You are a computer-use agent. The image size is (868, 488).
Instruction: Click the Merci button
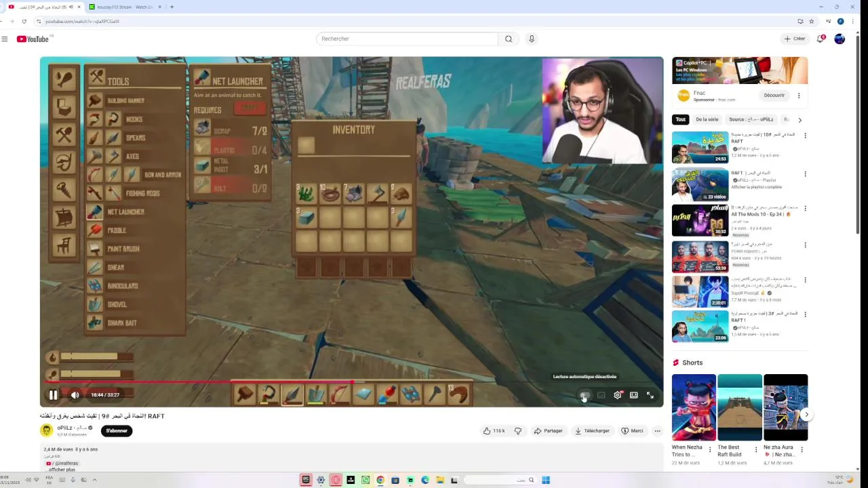(632, 431)
